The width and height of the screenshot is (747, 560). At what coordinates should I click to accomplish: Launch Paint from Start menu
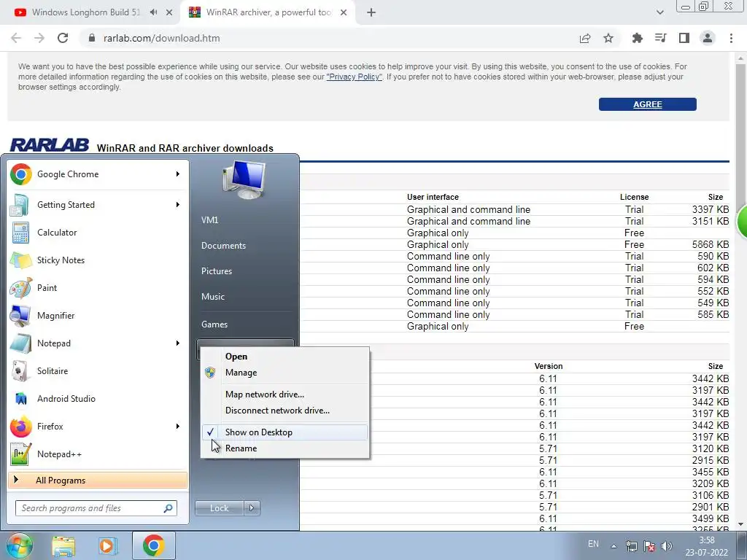tap(98, 287)
